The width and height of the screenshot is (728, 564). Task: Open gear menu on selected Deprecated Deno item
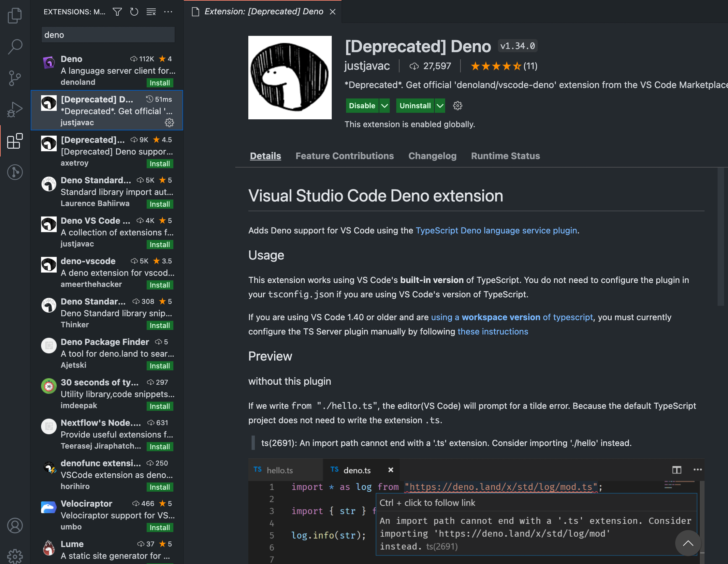(x=169, y=123)
